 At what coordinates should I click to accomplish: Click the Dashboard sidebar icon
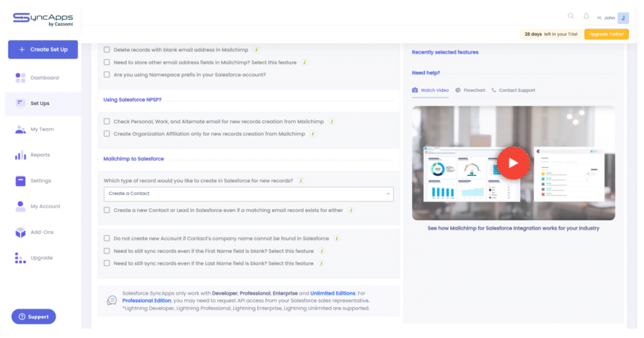(21, 78)
